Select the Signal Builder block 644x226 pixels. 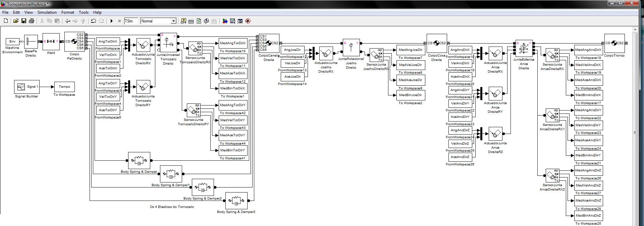pyautogui.click(x=27, y=87)
